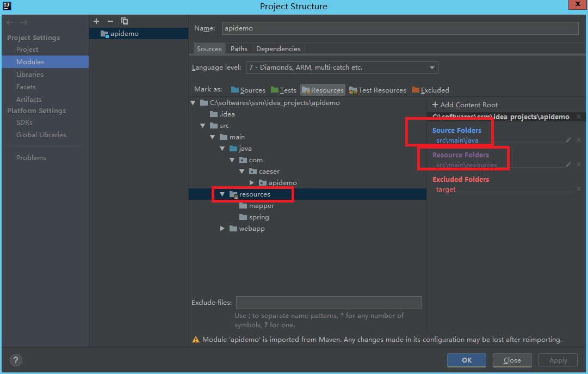Click the src\main\java source folder entry

[457, 140]
